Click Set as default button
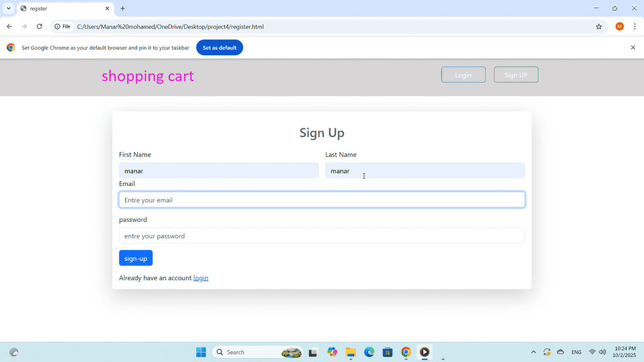Viewport: 644px width, 362px height. pyautogui.click(x=219, y=48)
